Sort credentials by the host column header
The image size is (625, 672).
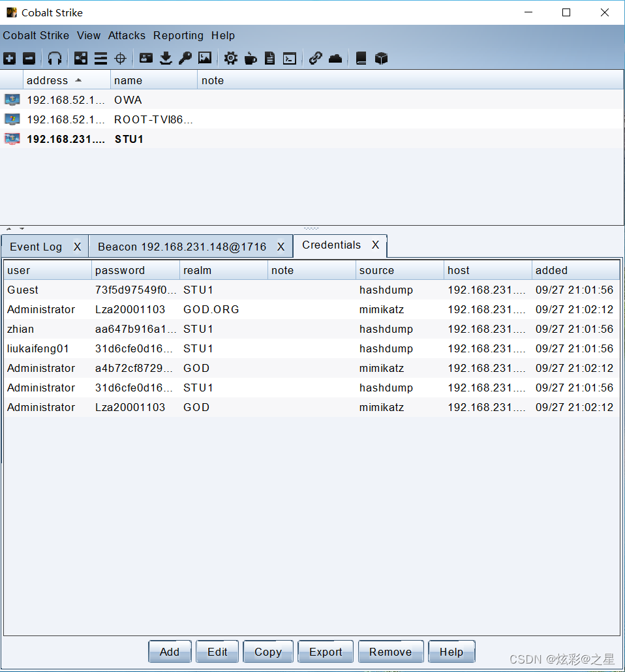coord(488,270)
